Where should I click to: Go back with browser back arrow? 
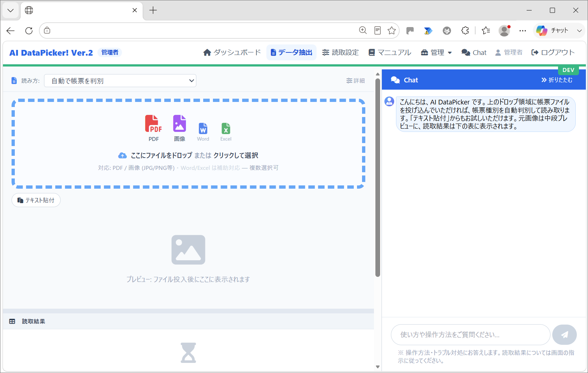click(x=10, y=31)
